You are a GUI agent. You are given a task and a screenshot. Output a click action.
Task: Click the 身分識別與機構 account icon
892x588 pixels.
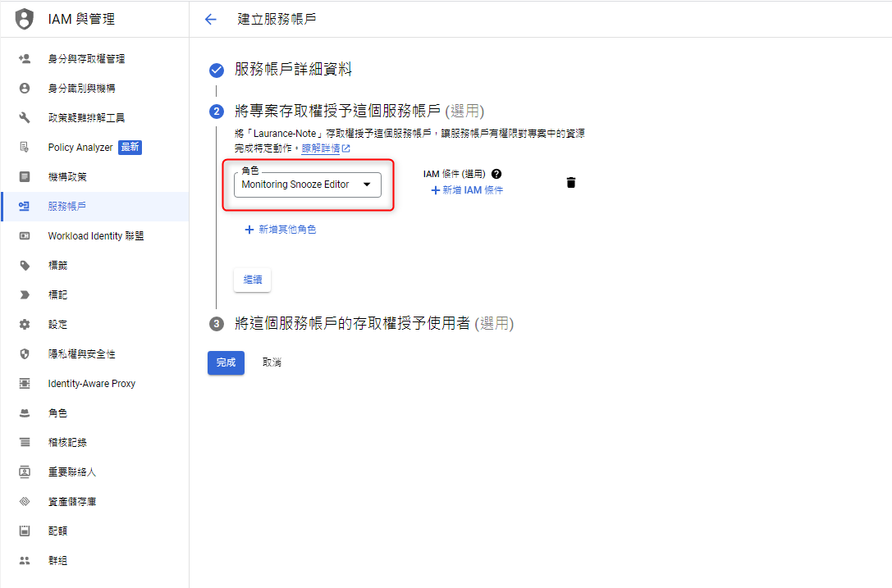tap(25, 88)
